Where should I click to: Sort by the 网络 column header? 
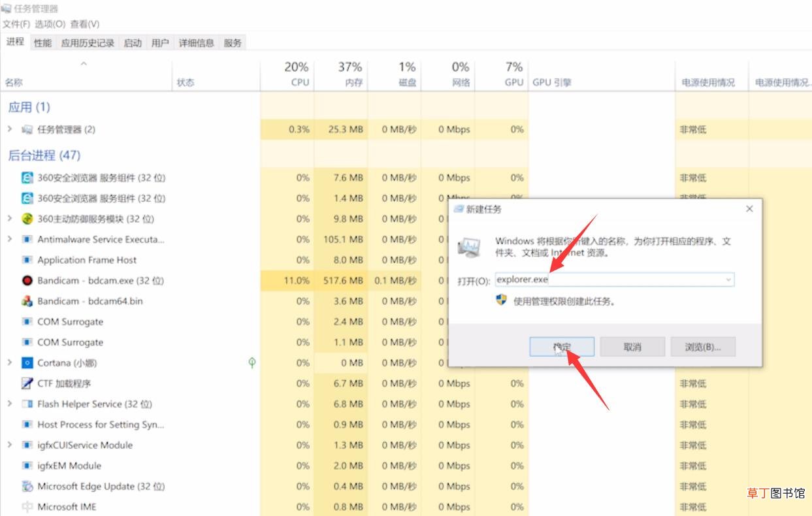[x=447, y=75]
